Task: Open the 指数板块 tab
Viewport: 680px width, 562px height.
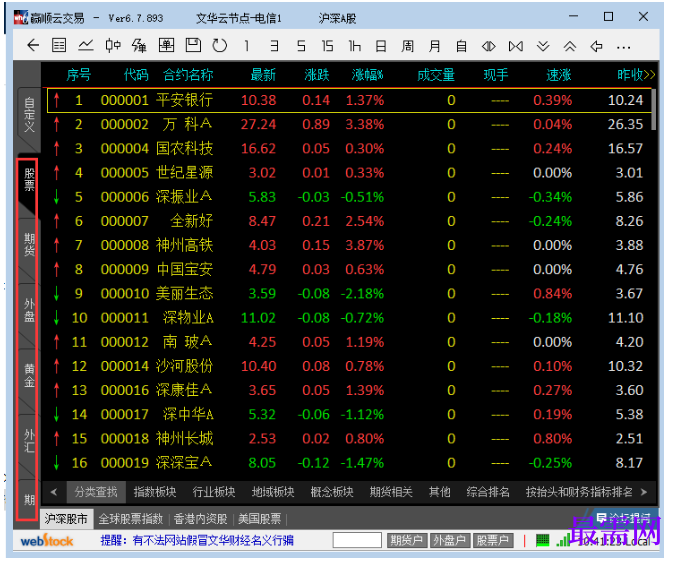Action: pyautogui.click(x=155, y=492)
